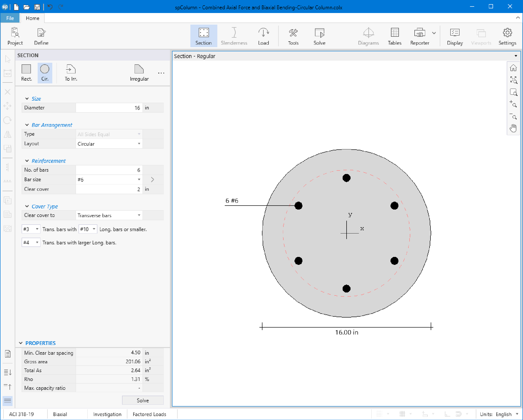Open the File menu
Screen dimensions: 523x420
10,18
